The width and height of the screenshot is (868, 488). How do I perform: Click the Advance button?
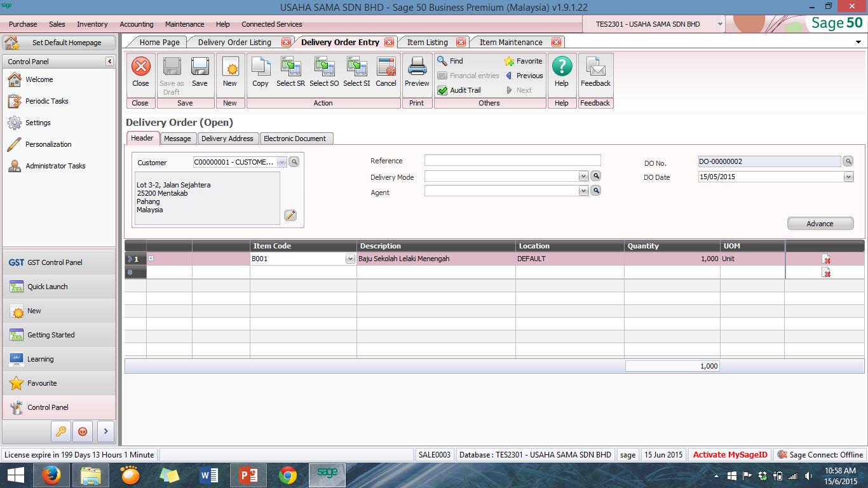tap(820, 224)
